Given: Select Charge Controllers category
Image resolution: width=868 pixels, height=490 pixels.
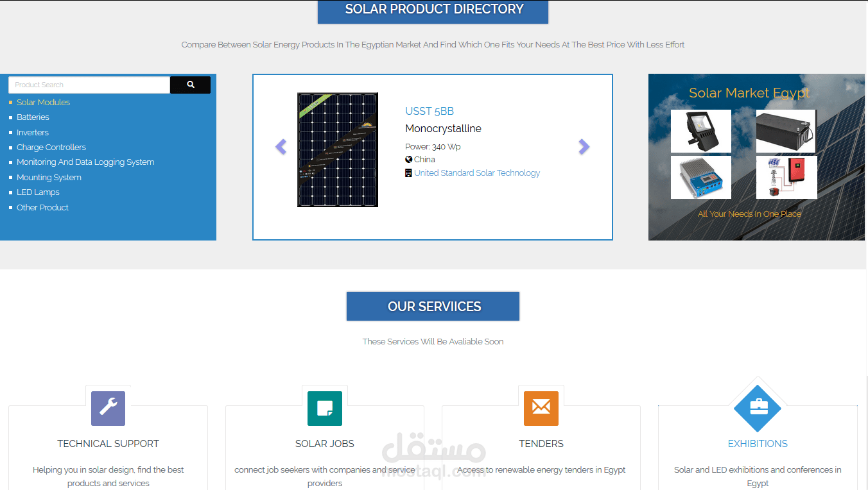Looking at the screenshot, I should click(x=51, y=148).
